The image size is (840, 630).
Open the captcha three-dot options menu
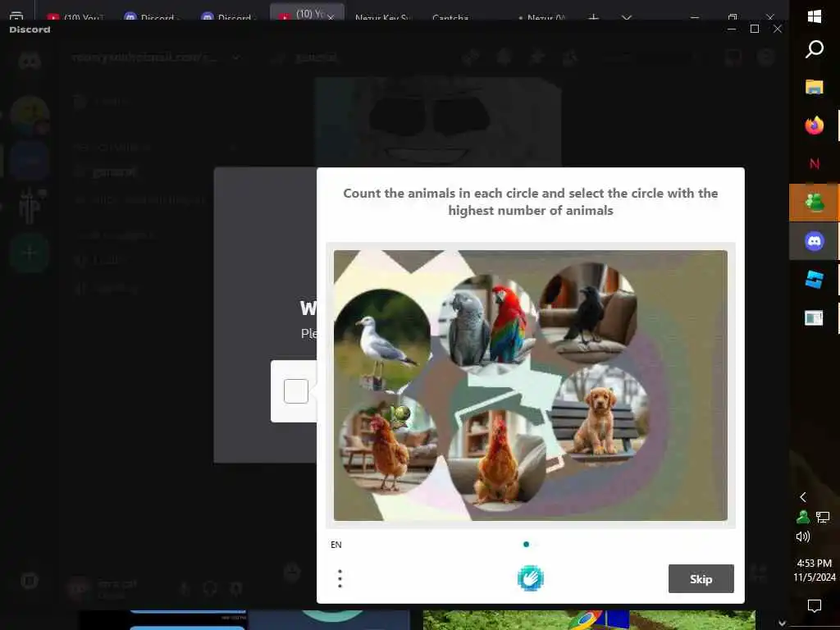coord(340,578)
